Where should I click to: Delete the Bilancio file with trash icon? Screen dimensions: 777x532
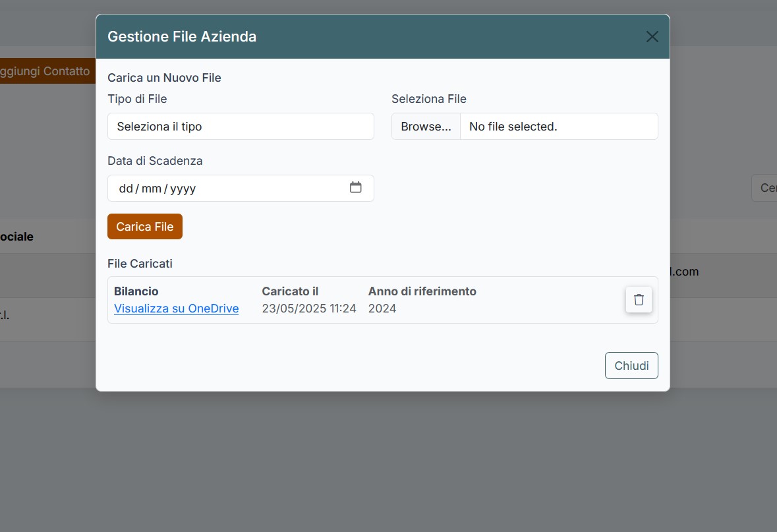coord(639,300)
